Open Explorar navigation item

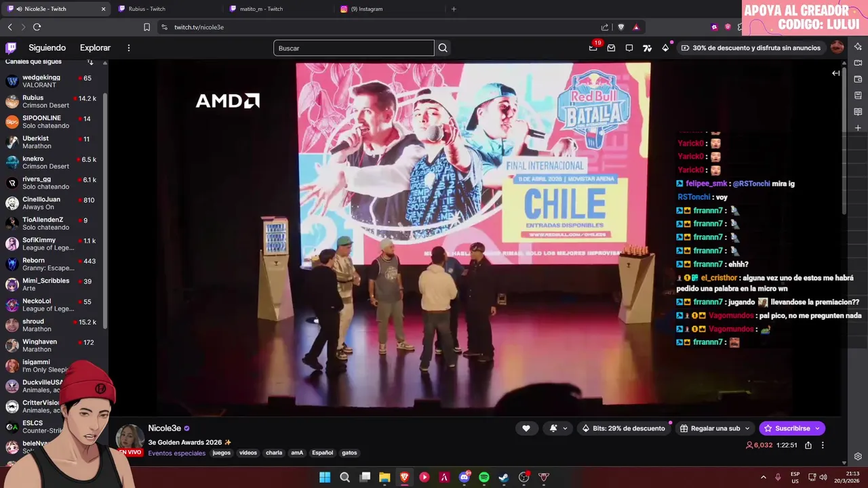click(x=95, y=48)
